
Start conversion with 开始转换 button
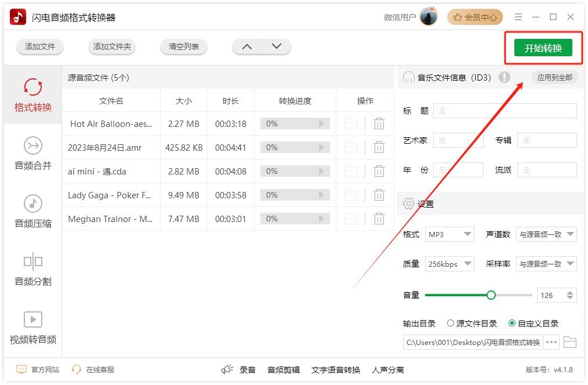542,49
